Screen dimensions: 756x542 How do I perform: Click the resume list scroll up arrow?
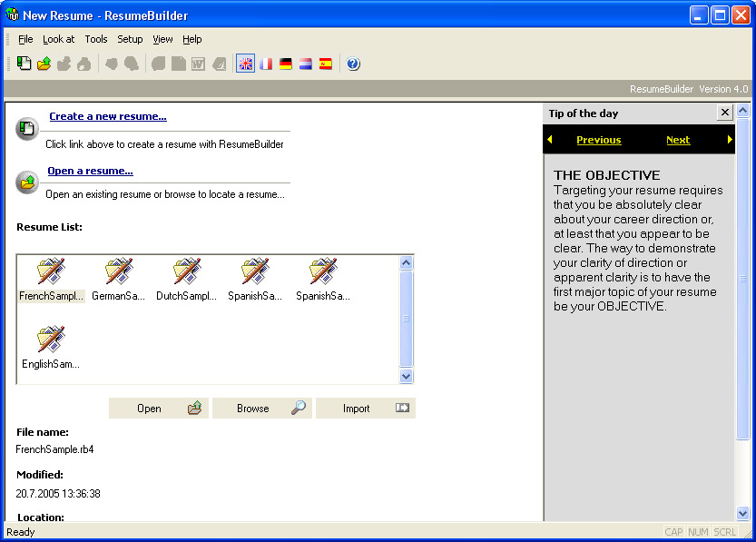point(406,262)
